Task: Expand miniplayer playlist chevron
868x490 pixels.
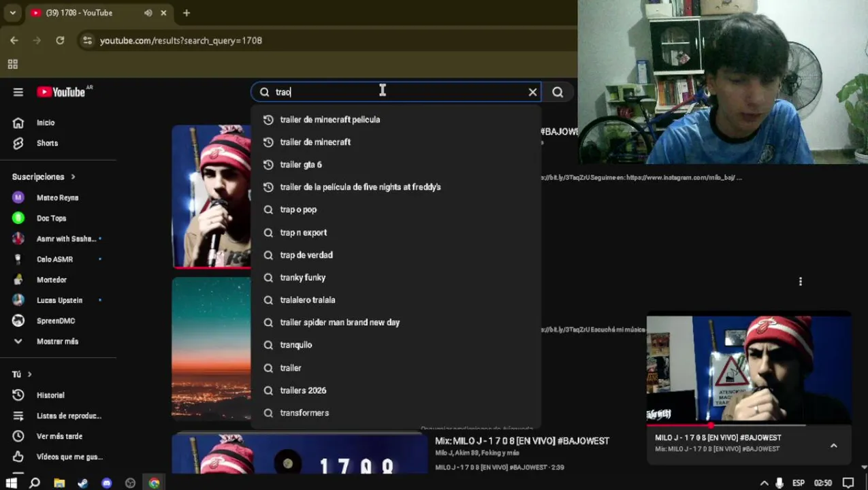Action: click(x=833, y=446)
